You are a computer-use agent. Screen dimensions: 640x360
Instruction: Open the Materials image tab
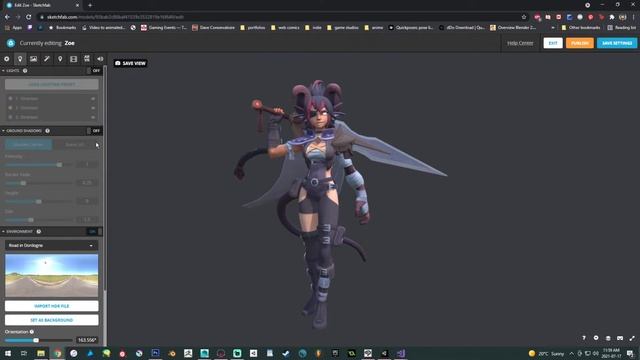(33, 59)
